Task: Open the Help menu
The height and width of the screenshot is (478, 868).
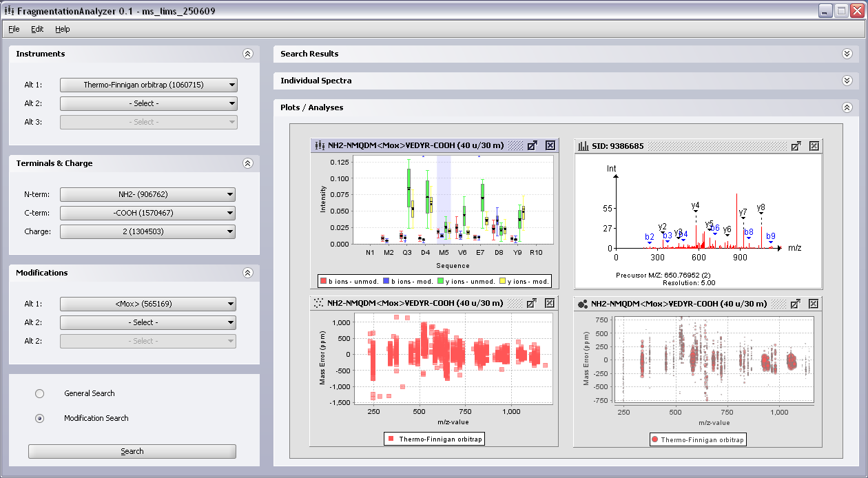Action: (62, 29)
